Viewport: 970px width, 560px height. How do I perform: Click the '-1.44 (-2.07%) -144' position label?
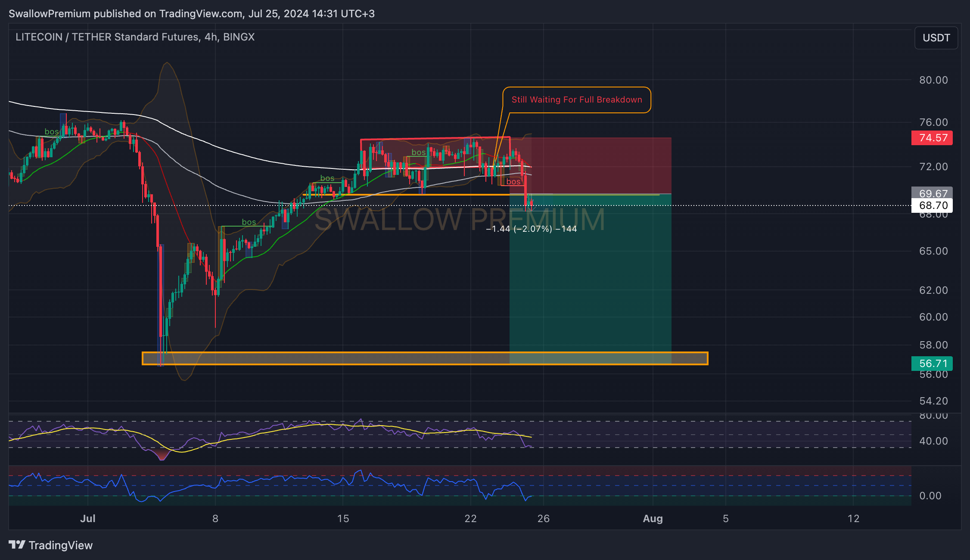click(x=531, y=229)
